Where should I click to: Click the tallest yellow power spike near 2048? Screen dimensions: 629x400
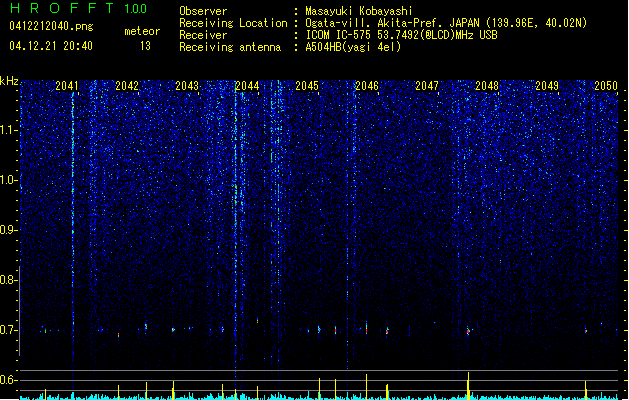pos(468,386)
